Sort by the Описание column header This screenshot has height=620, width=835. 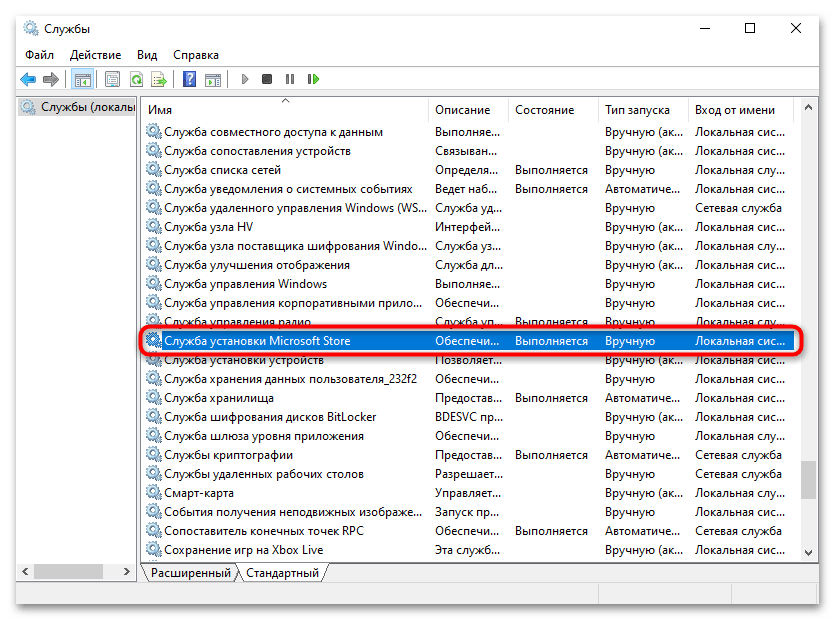coord(468,110)
